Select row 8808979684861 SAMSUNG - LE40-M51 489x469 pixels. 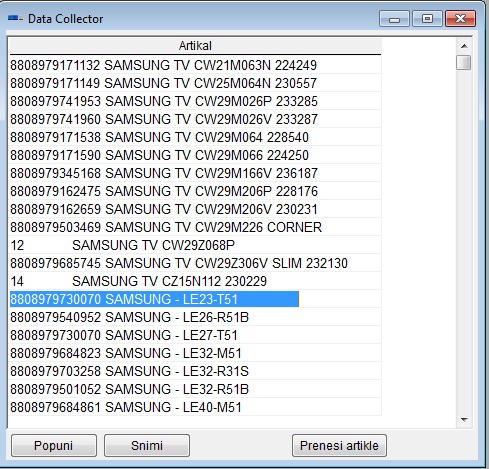click(x=195, y=407)
